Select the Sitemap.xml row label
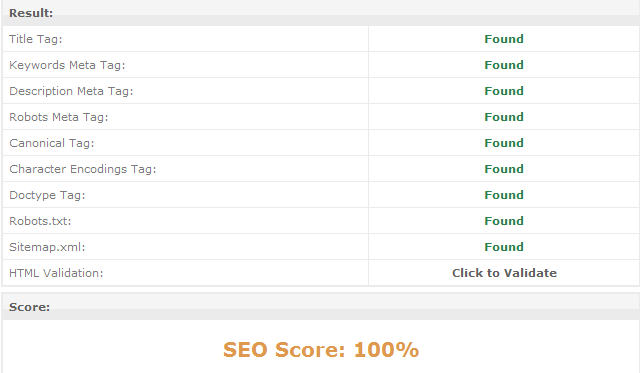This screenshot has height=373, width=640. click(47, 247)
